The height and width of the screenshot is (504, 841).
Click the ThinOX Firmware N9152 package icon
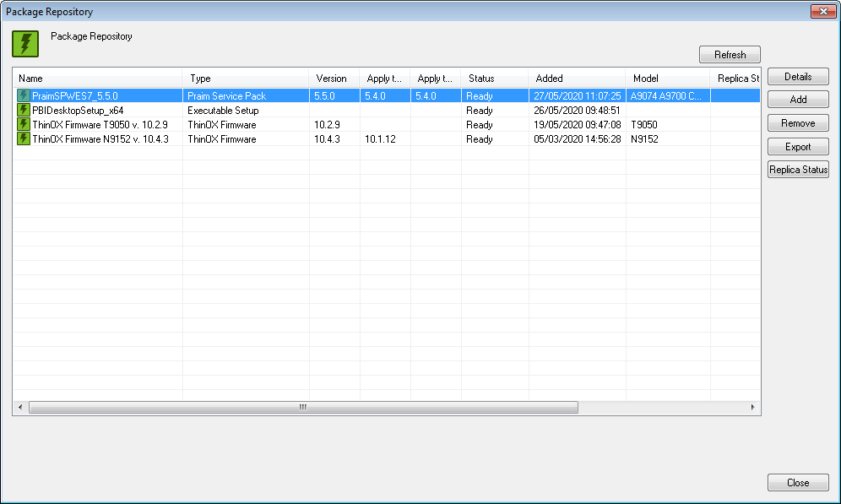point(23,138)
